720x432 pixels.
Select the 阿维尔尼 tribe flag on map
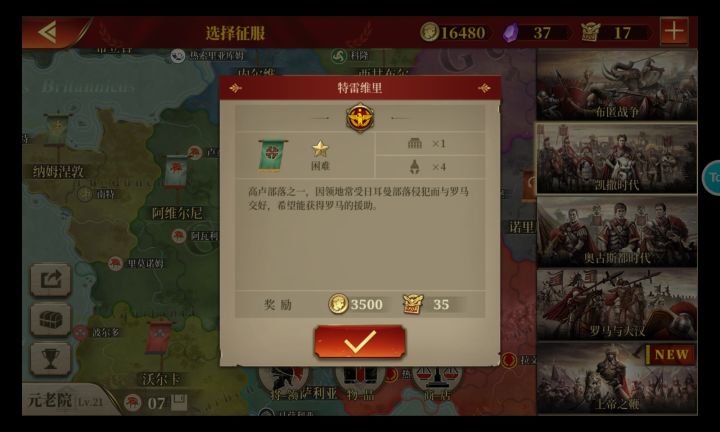point(176,172)
